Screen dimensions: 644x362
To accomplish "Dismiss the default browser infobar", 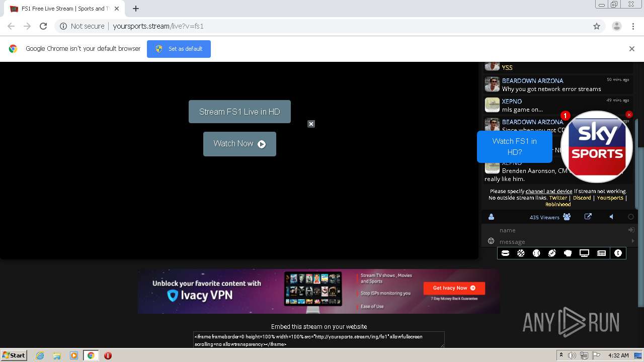I will point(632,49).
